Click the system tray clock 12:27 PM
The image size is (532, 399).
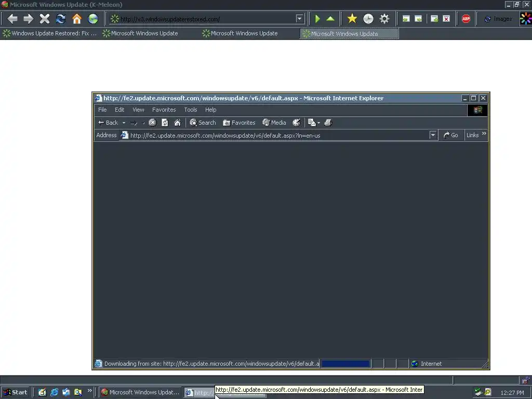[x=512, y=393]
